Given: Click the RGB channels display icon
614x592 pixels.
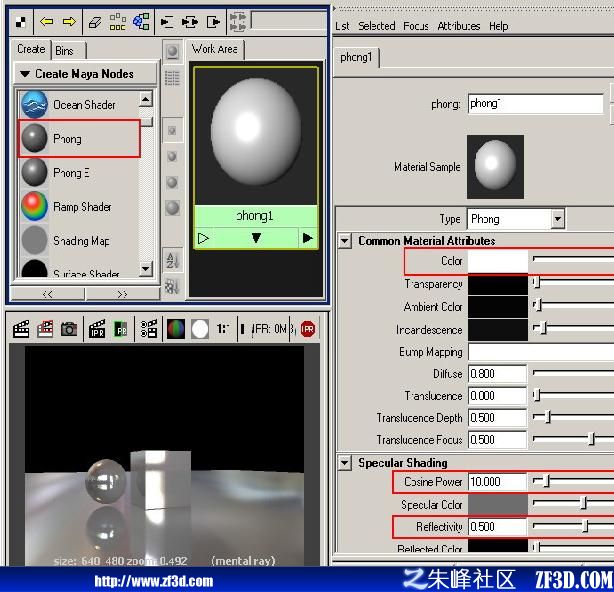Looking at the screenshot, I should click(176, 329).
